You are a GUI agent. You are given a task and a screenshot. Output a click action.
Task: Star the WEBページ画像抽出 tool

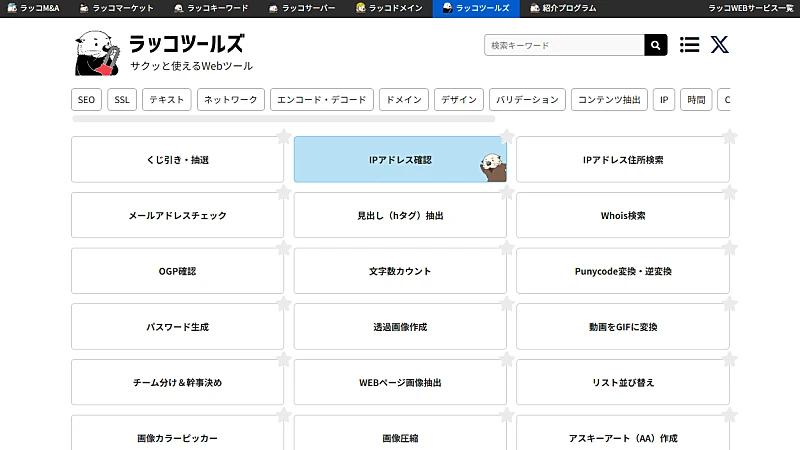point(507,359)
